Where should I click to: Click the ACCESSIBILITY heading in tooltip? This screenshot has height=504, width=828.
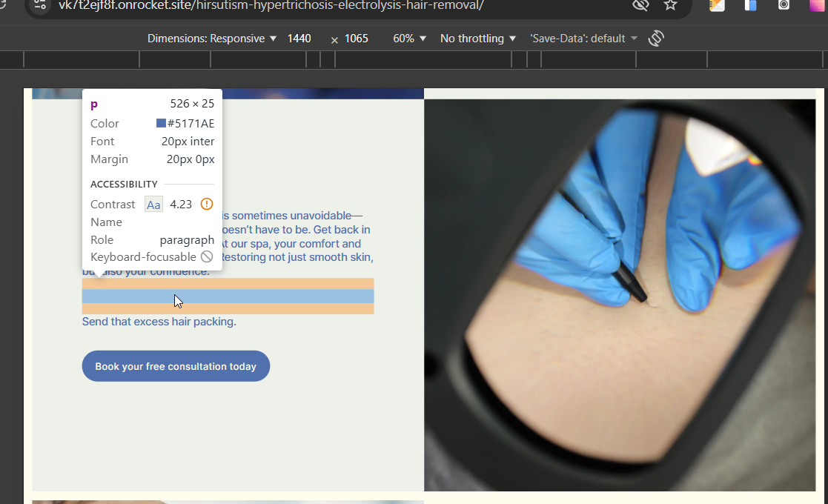pos(124,185)
